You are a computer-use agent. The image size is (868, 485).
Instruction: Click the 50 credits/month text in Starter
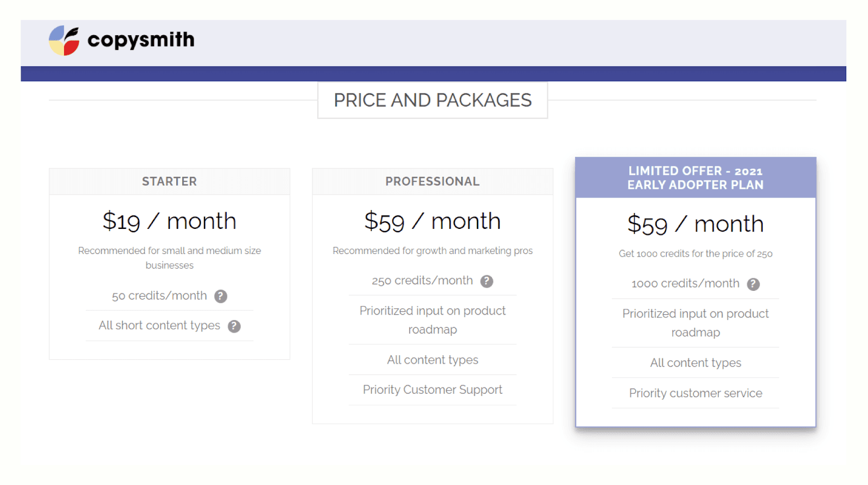click(159, 296)
